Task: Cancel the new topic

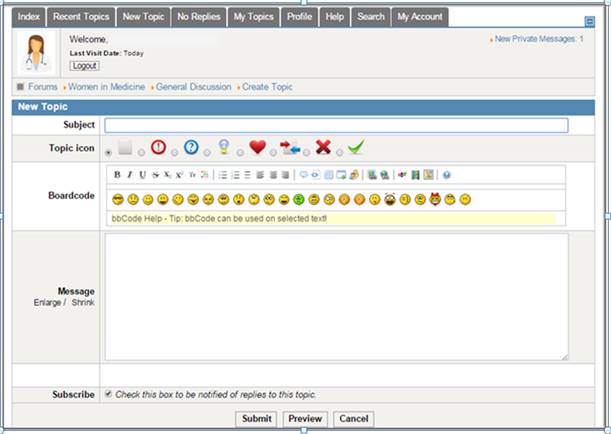Action: point(354,419)
